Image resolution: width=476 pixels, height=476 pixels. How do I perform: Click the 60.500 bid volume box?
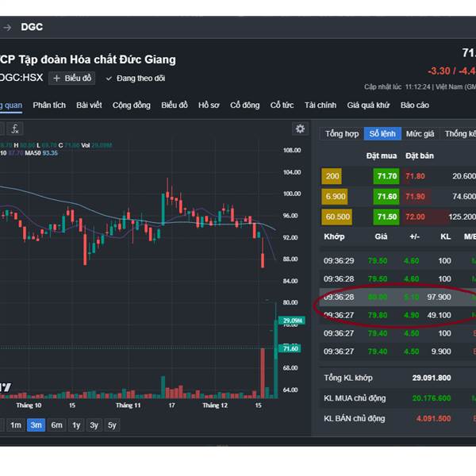(x=337, y=217)
